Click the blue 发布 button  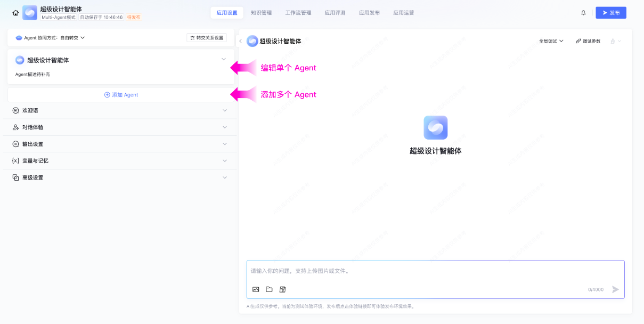tap(611, 13)
